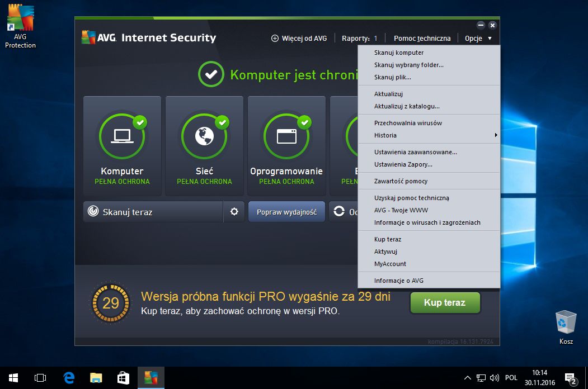
Task: Click the POL keyboard language indicator
Action: (x=511, y=378)
